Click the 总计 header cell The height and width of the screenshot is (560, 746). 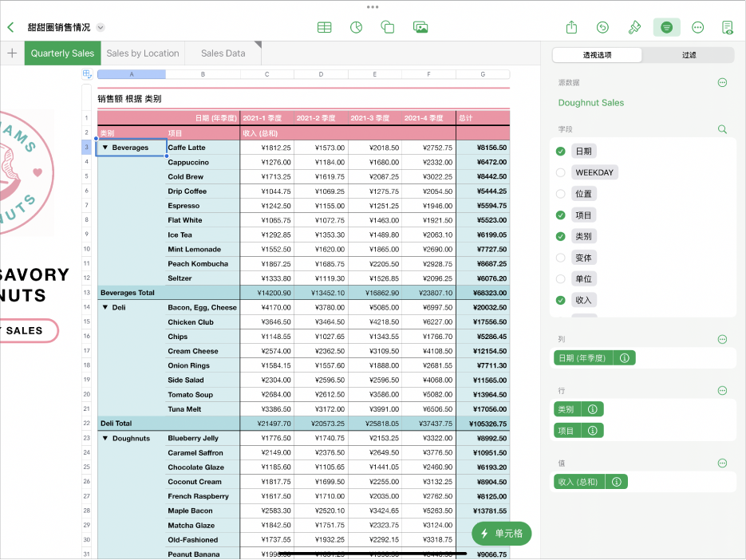(x=483, y=118)
